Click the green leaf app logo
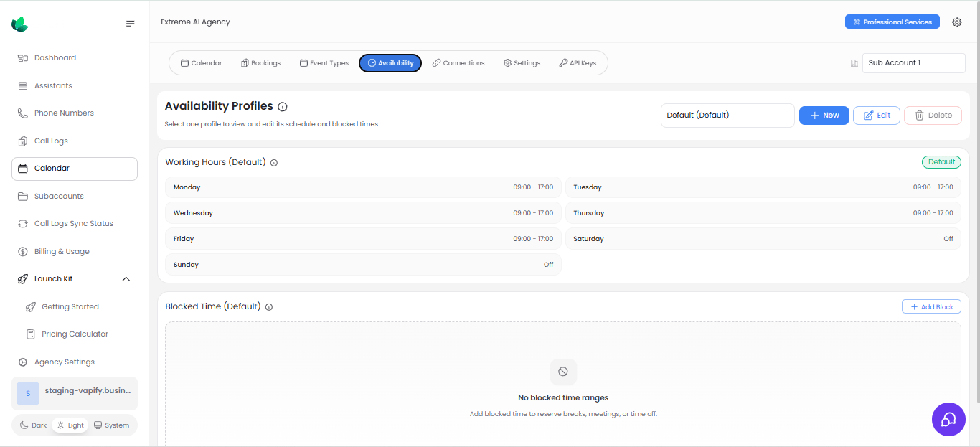 [20, 24]
